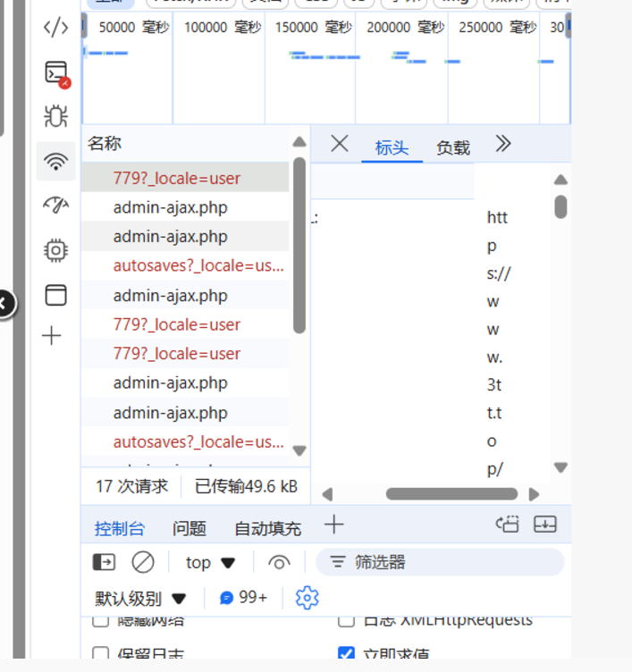Open the top JavaScript context dropdown
The image size is (632, 672).
[210, 562]
